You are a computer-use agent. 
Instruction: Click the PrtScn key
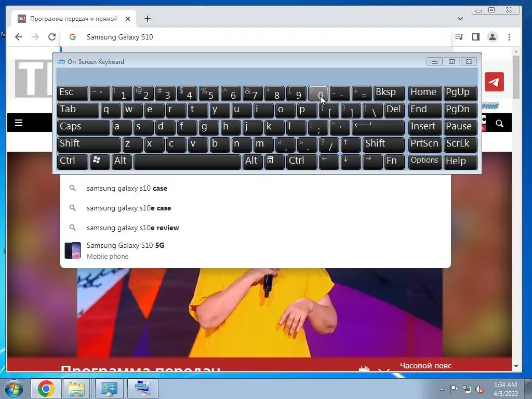point(425,144)
